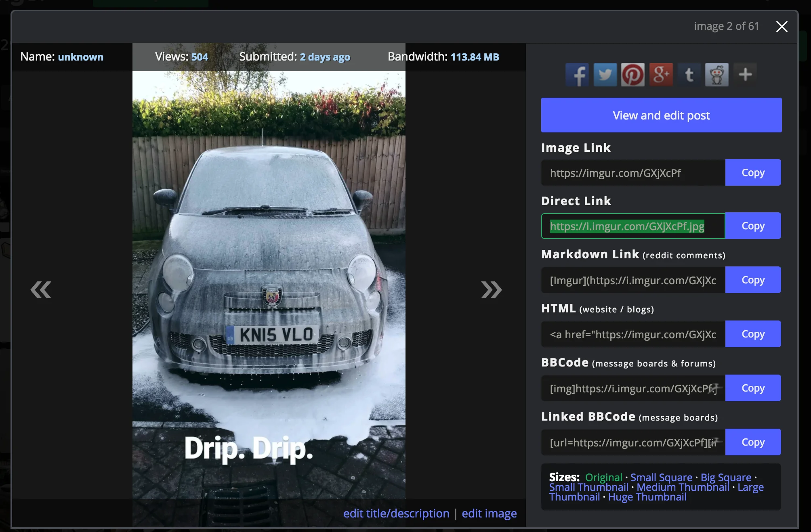Select the BBCode text field

[633, 388]
